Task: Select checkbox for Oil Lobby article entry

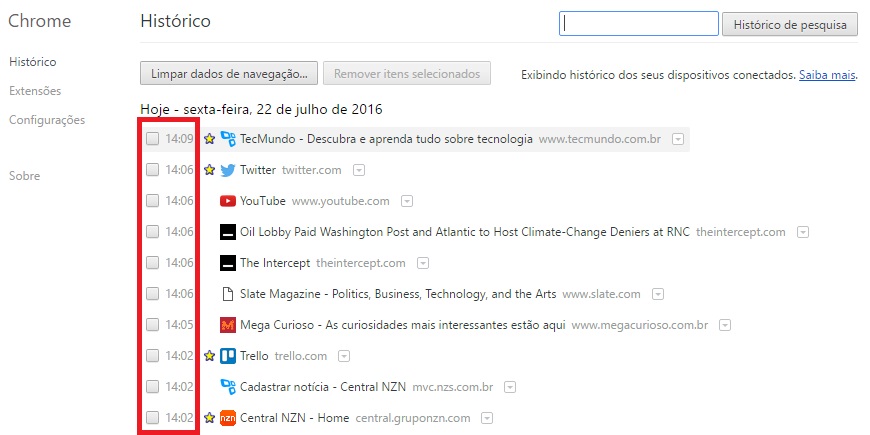Action: (x=152, y=232)
